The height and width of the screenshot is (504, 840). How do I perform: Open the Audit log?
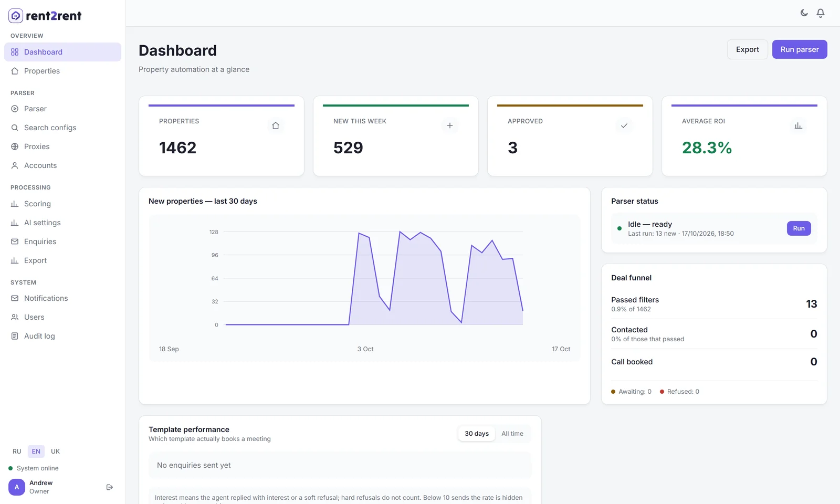62,336
